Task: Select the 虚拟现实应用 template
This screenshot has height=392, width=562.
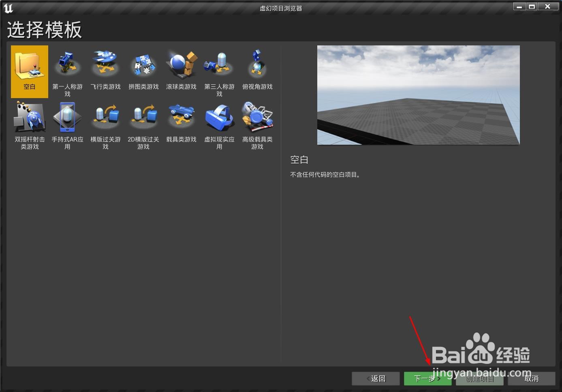Action: (219, 125)
